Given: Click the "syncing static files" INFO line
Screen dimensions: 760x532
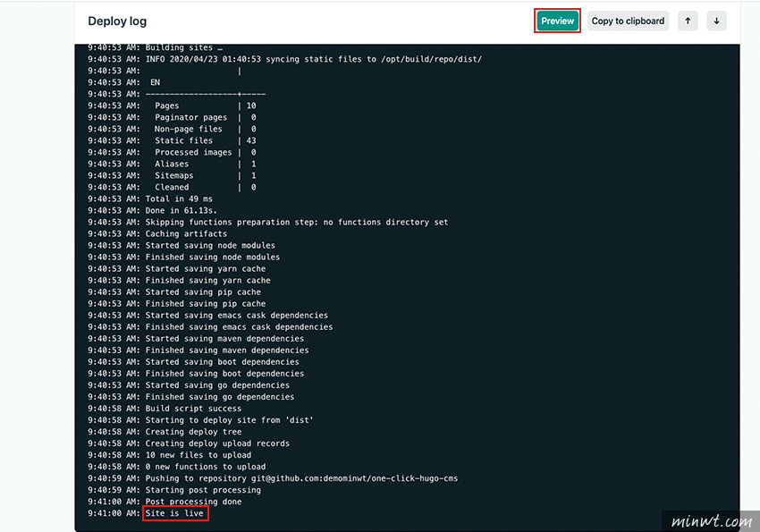Looking at the screenshot, I should pos(285,60).
